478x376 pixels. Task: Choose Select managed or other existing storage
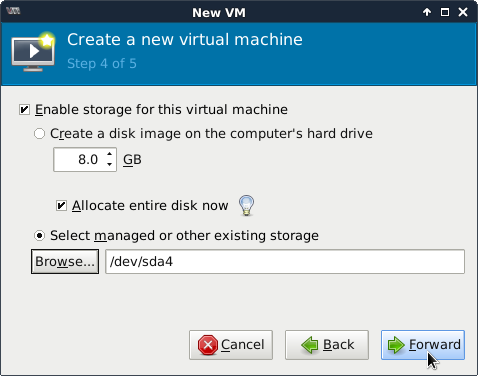39,236
